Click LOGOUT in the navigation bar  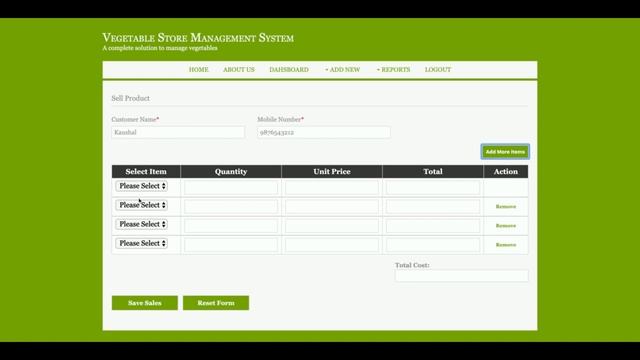coord(438,70)
